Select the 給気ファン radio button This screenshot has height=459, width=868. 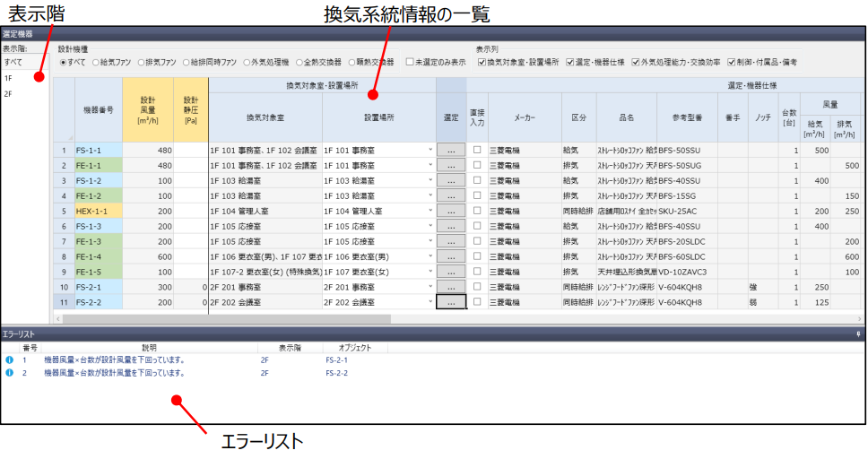click(96, 63)
